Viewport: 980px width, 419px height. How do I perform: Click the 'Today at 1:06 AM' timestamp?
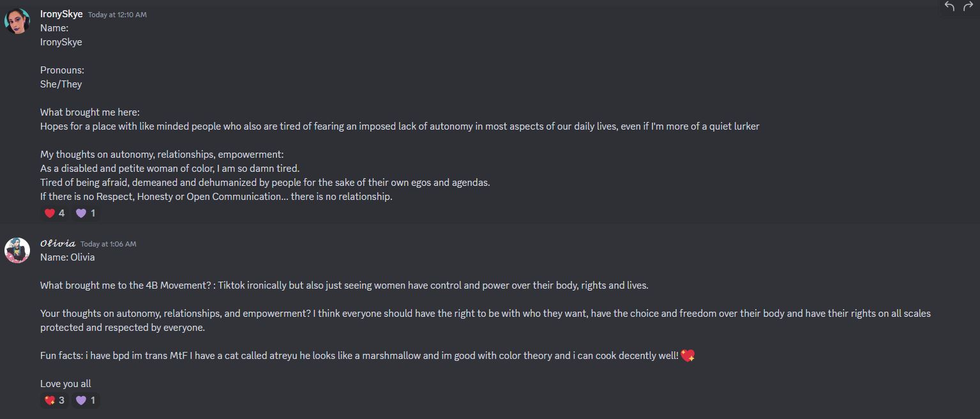109,244
